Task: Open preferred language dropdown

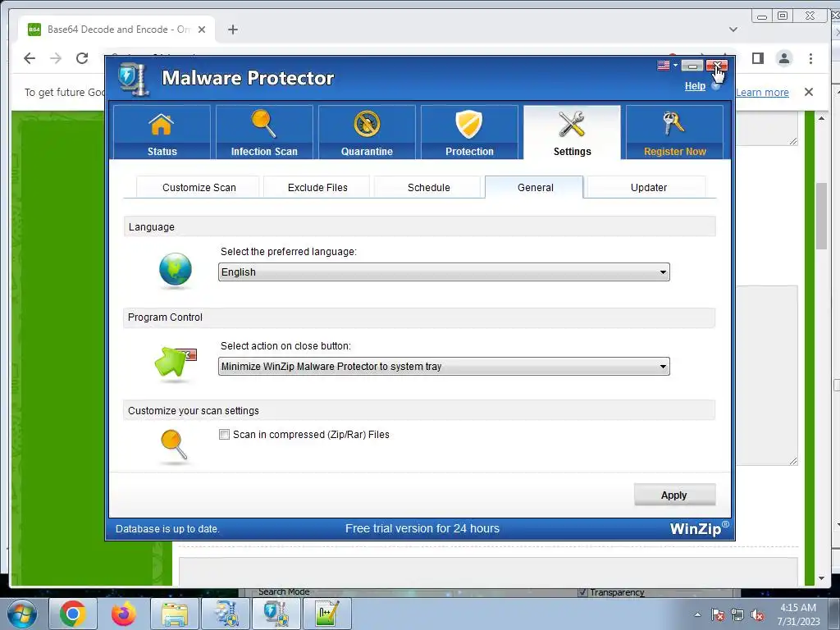Action: pyautogui.click(x=444, y=272)
